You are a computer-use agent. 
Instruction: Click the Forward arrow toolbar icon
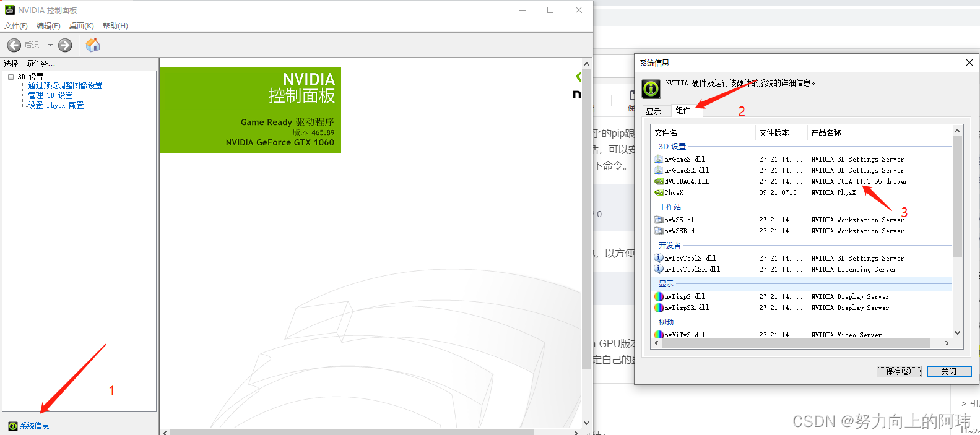pos(65,45)
